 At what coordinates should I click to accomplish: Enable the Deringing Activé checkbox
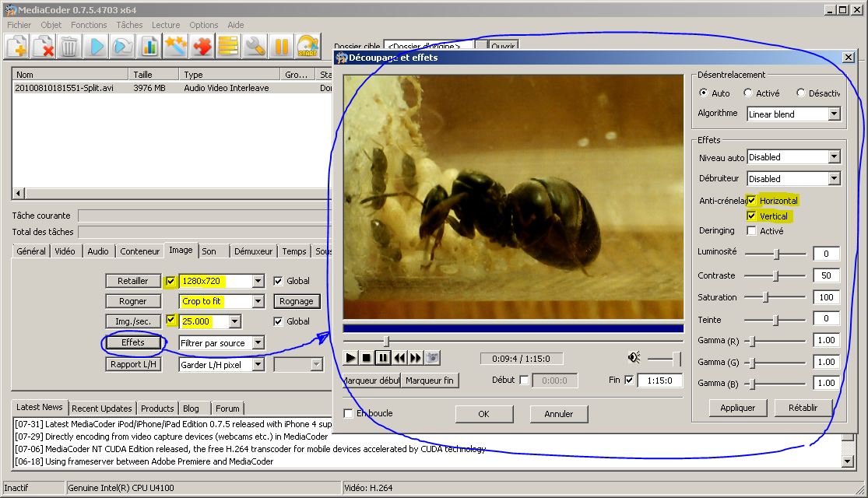pos(751,231)
